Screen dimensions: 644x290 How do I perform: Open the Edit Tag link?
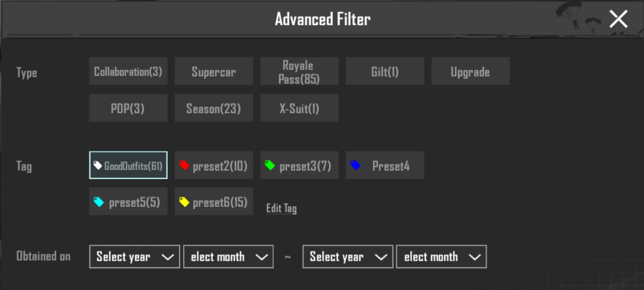pyautogui.click(x=281, y=208)
